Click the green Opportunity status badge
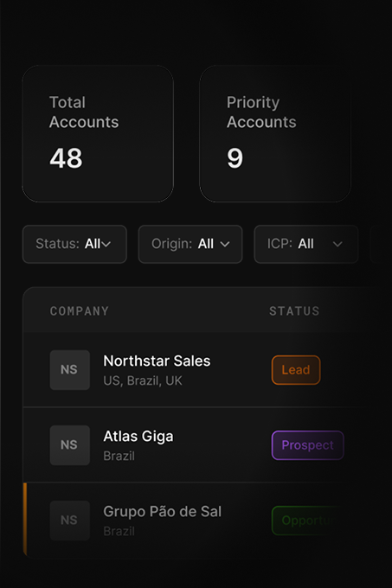Viewport: 392px width, 588px height. pyautogui.click(x=307, y=521)
